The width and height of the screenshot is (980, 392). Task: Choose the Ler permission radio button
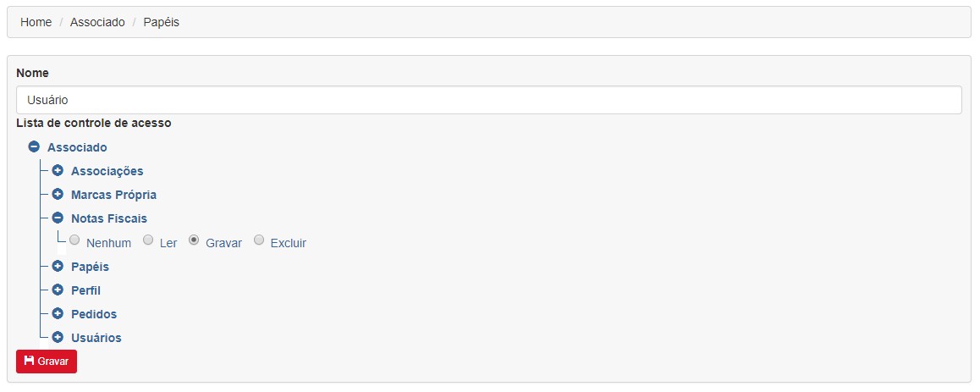click(x=148, y=240)
